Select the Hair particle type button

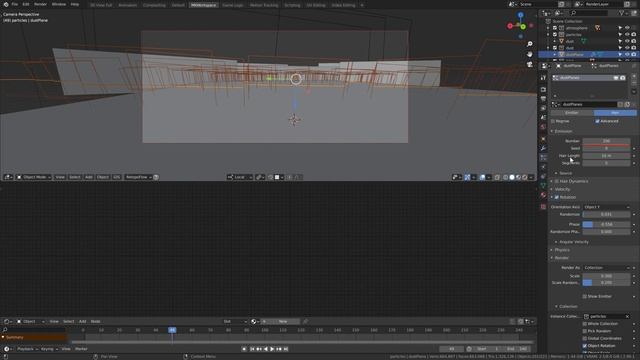615,113
